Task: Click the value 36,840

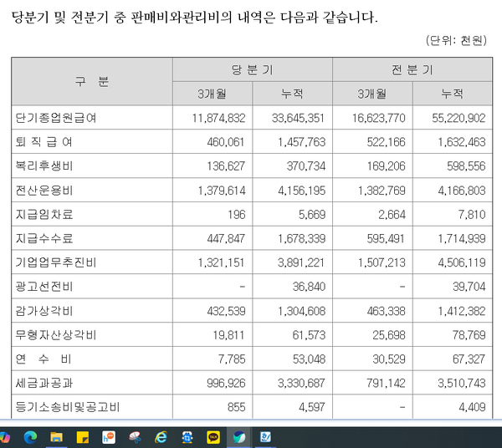Action: [x=309, y=287]
